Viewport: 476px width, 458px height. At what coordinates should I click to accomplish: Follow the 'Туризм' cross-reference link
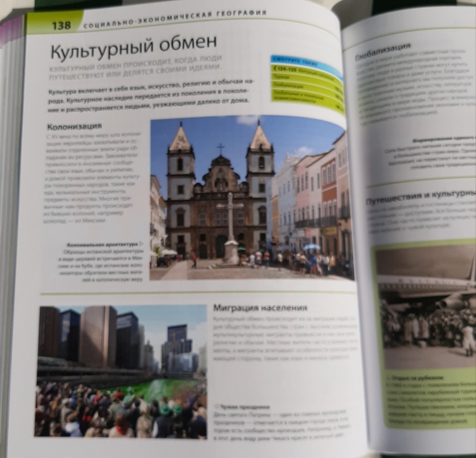[283, 78]
